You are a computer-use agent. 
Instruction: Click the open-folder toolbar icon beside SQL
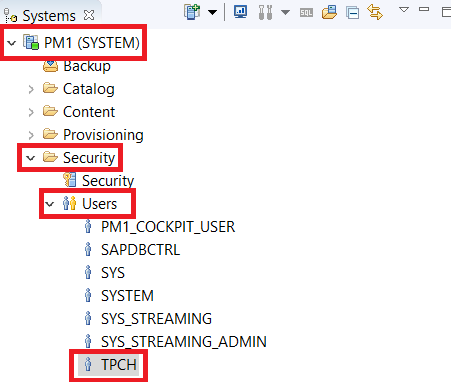329,12
